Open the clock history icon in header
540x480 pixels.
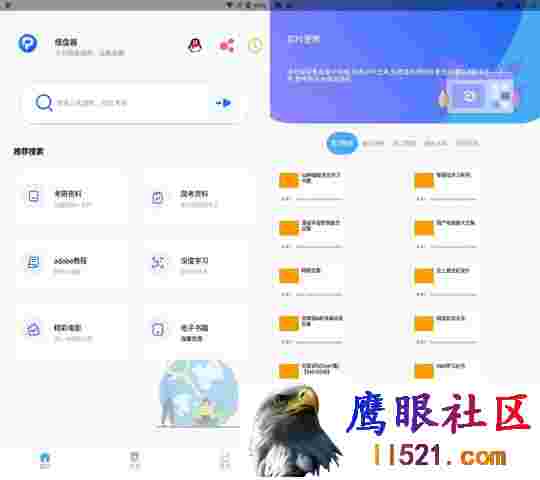[255, 45]
